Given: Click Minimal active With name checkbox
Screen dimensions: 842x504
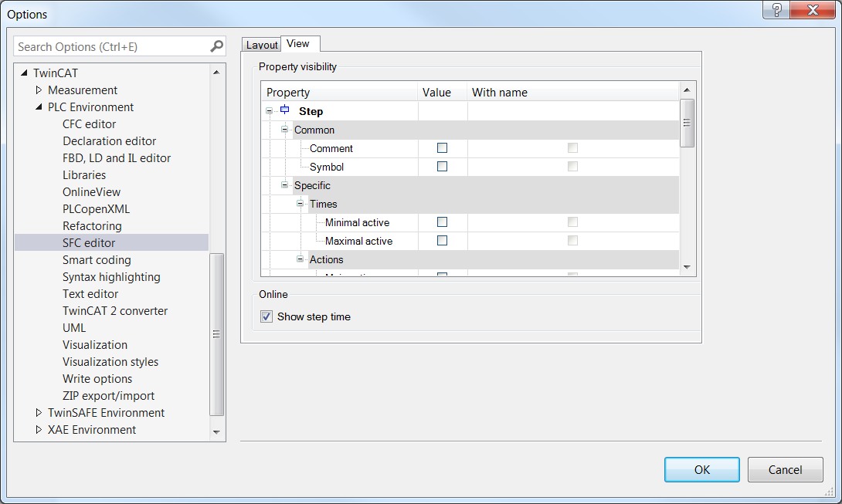Looking at the screenshot, I should click(x=573, y=222).
